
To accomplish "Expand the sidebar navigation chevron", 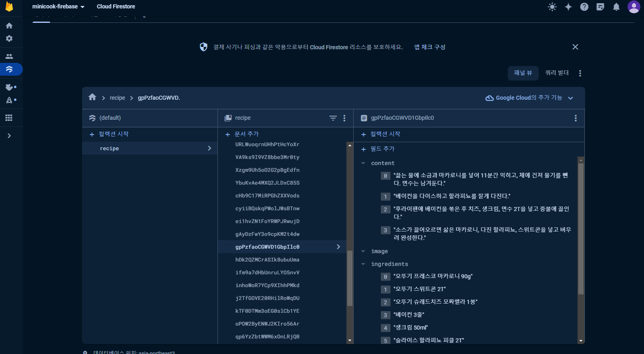I will [x=9, y=136].
